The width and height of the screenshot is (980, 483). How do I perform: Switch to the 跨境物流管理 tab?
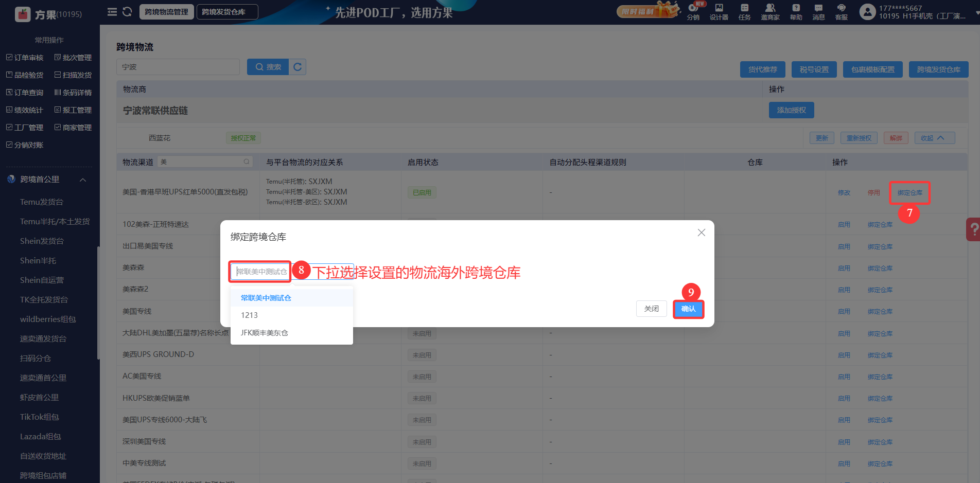[166, 12]
